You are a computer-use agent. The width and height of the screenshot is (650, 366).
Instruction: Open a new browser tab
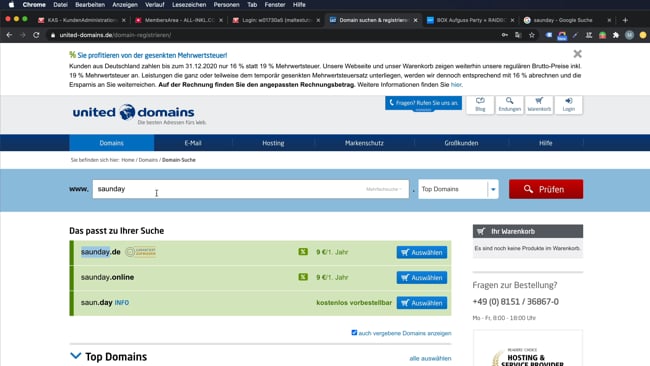point(625,20)
